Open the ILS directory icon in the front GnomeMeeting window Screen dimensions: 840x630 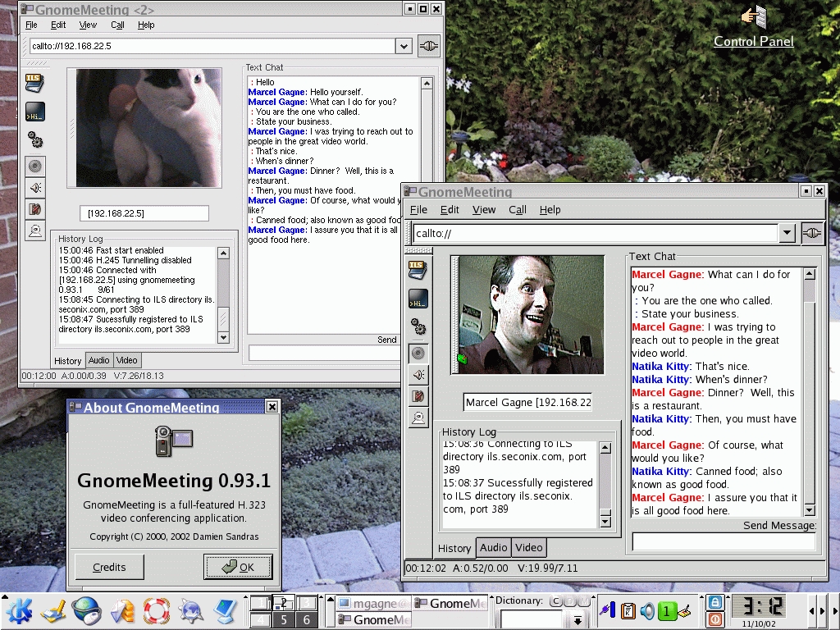point(418,270)
